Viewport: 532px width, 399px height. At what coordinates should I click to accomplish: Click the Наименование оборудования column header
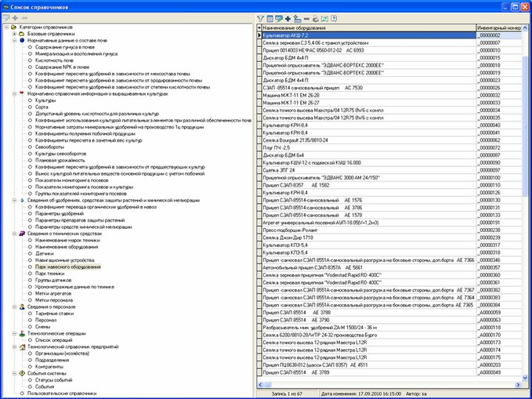(367, 27)
